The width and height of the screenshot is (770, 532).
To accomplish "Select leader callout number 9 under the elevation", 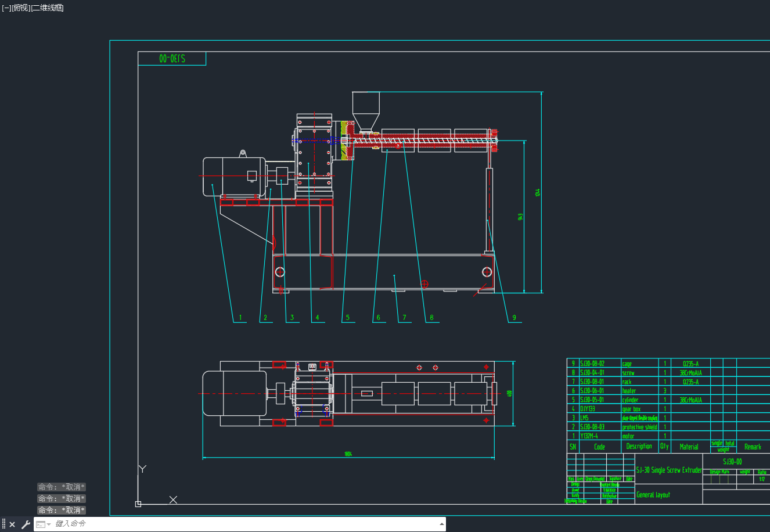I will pyautogui.click(x=514, y=318).
